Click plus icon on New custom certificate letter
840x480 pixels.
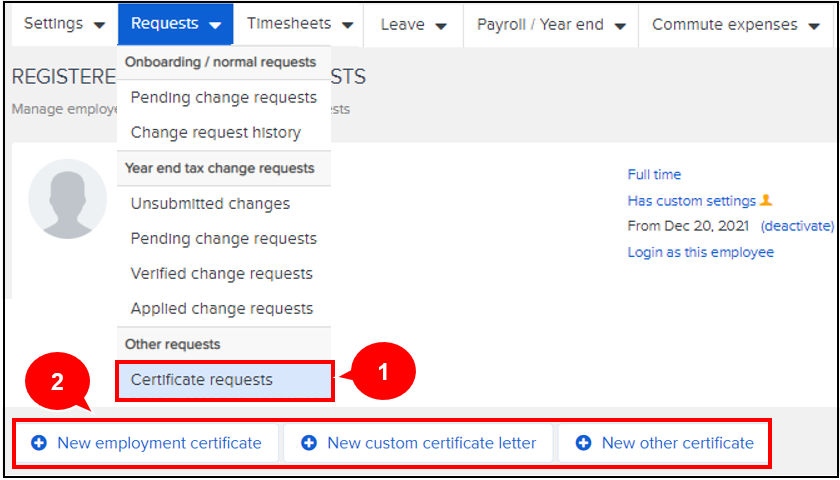309,443
